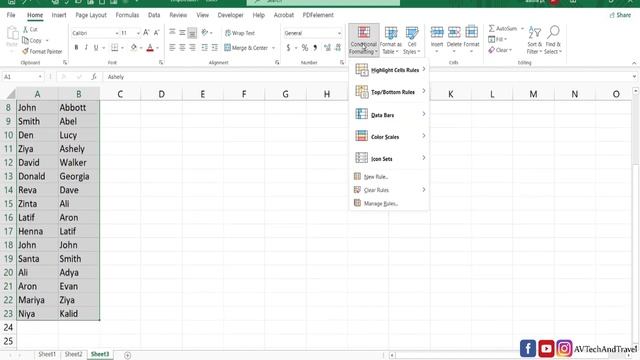Image resolution: width=640 pixels, height=360 pixels.
Task: Expand the Merge & Center dropdown arrow
Action: pyautogui.click(x=273, y=48)
